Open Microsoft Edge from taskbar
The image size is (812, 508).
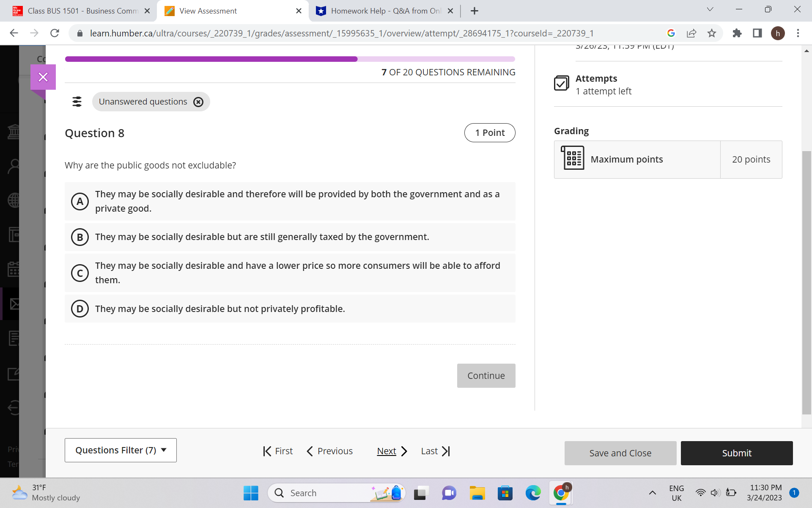(533, 493)
